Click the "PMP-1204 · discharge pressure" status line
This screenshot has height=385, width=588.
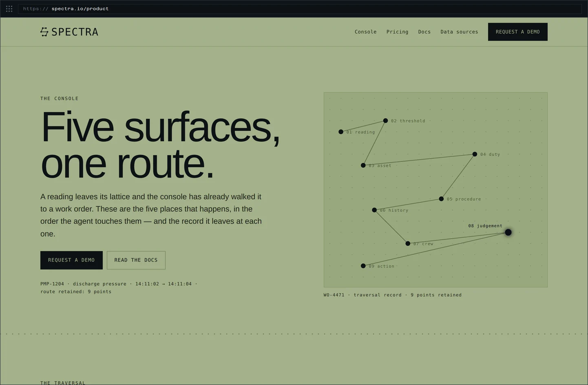tap(119, 284)
